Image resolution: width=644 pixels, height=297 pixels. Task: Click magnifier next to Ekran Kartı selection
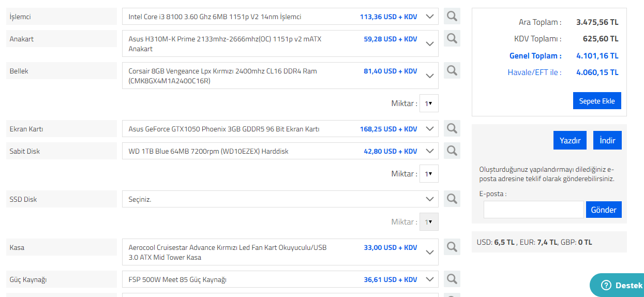[x=452, y=128]
